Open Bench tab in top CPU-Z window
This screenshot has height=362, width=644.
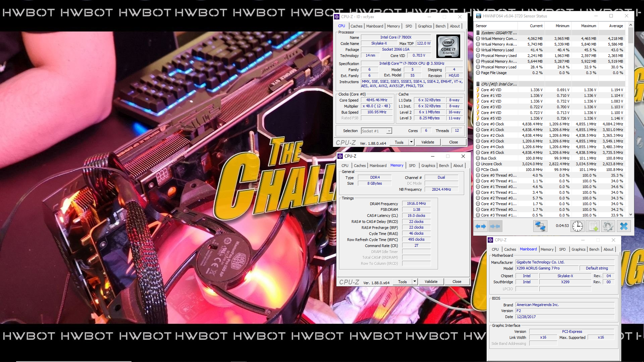pyautogui.click(x=440, y=26)
